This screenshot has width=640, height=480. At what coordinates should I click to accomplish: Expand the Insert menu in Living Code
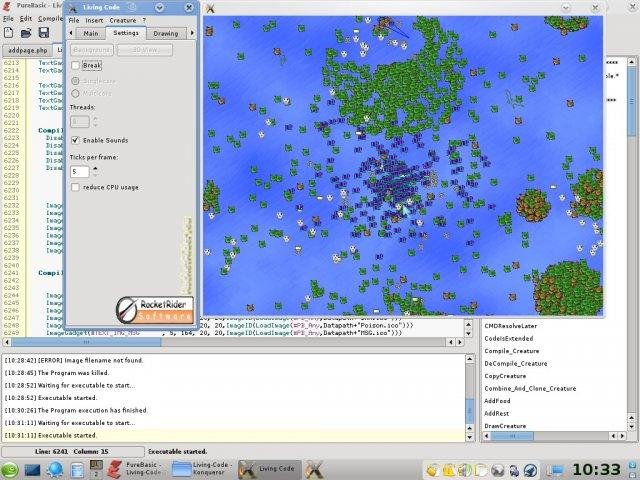(94, 20)
